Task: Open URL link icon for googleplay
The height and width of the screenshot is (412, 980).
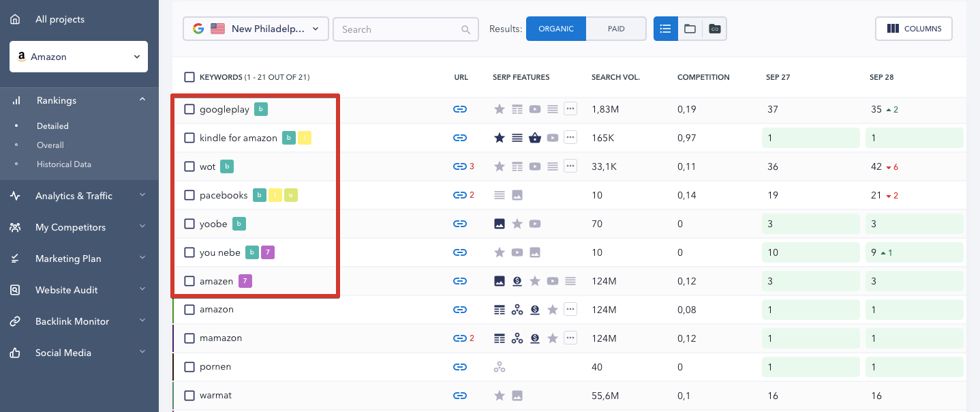Action: (460, 109)
